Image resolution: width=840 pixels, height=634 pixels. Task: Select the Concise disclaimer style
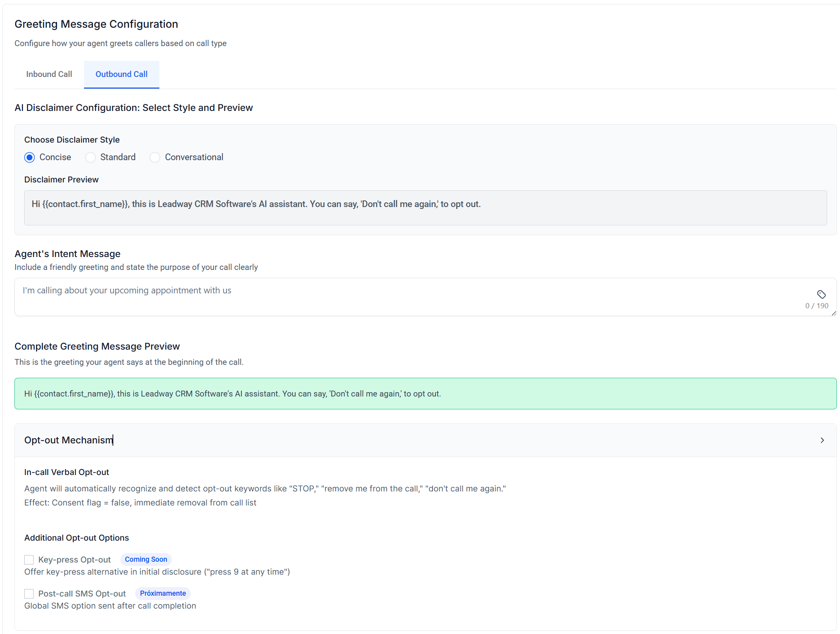coord(30,157)
